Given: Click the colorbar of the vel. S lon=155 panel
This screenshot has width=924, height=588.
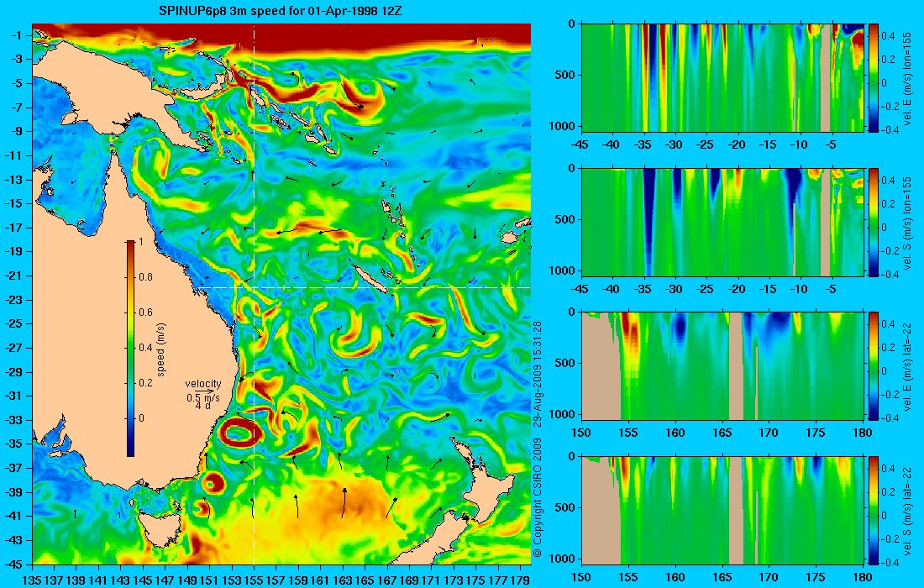Looking at the screenshot, I should (x=874, y=222).
